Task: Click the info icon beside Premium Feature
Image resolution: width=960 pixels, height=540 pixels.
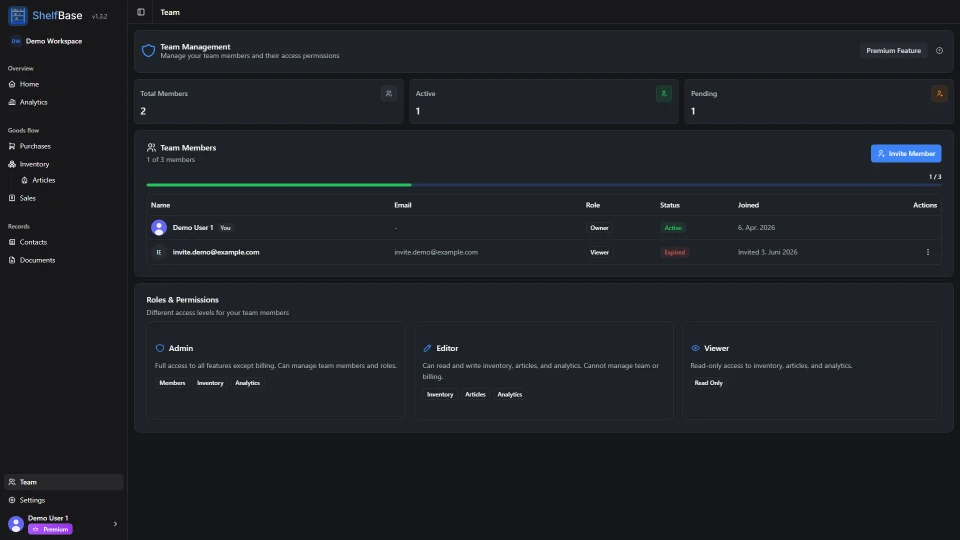Action: click(939, 51)
